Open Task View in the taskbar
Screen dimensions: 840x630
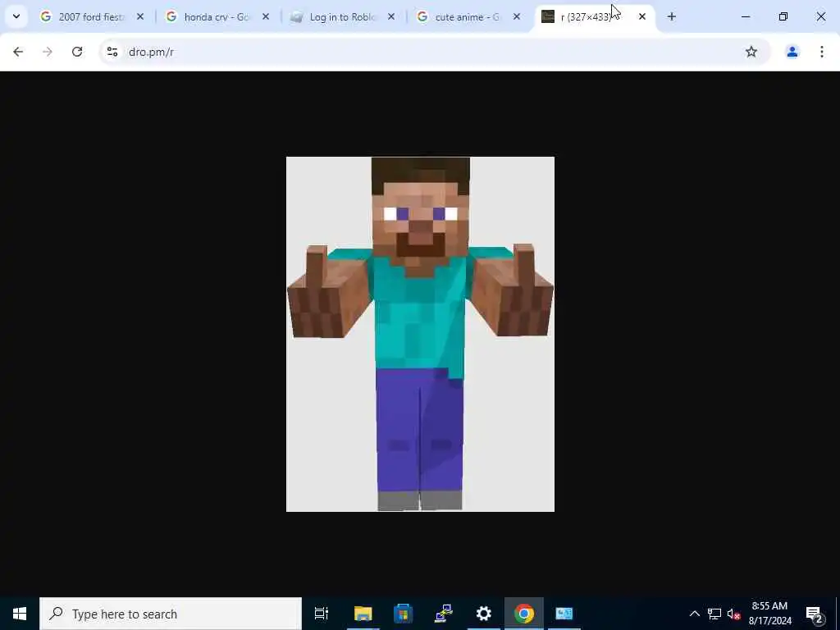coord(322,614)
